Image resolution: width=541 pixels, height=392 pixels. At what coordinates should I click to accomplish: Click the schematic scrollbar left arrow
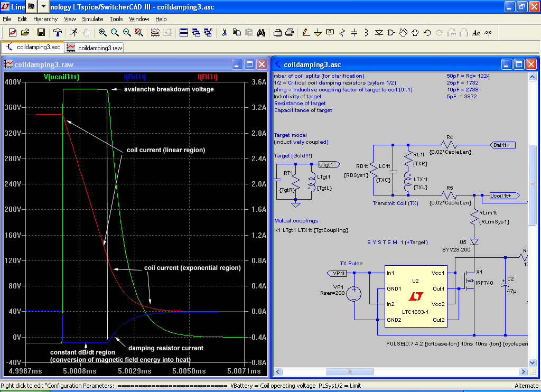pyautogui.click(x=278, y=371)
